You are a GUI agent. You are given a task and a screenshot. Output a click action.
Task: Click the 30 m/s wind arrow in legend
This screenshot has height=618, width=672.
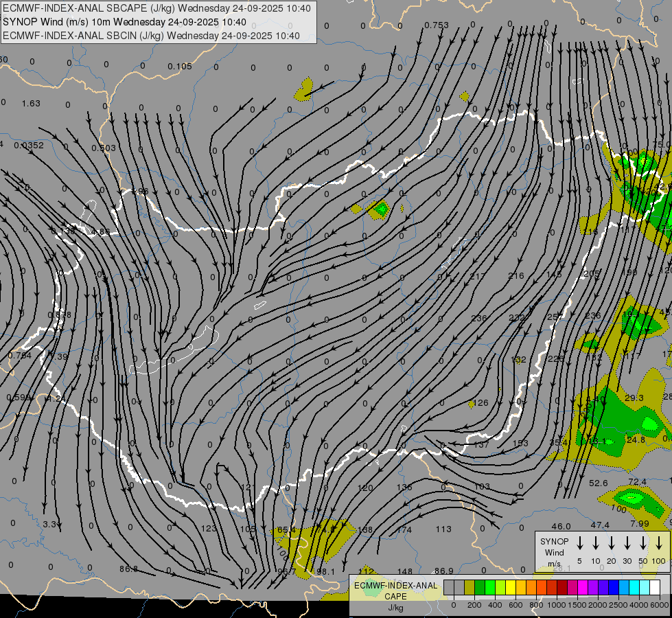click(x=627, y=543)
